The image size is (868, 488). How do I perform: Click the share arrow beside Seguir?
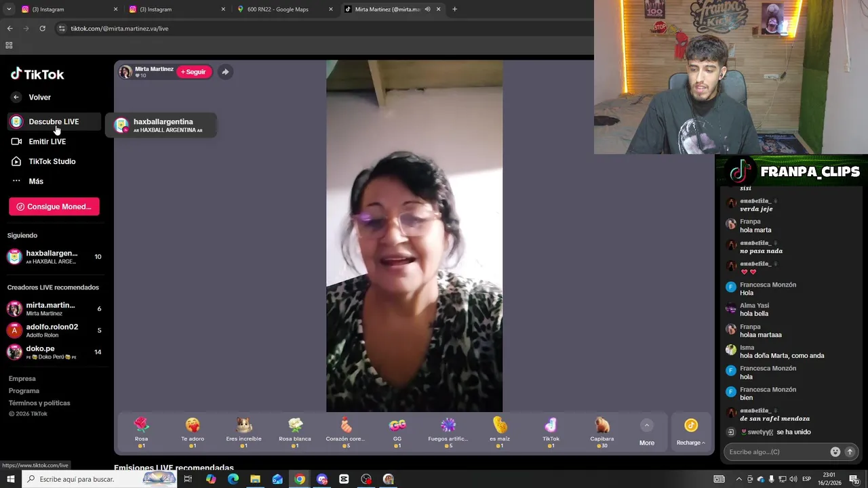(x=225, y=72)
